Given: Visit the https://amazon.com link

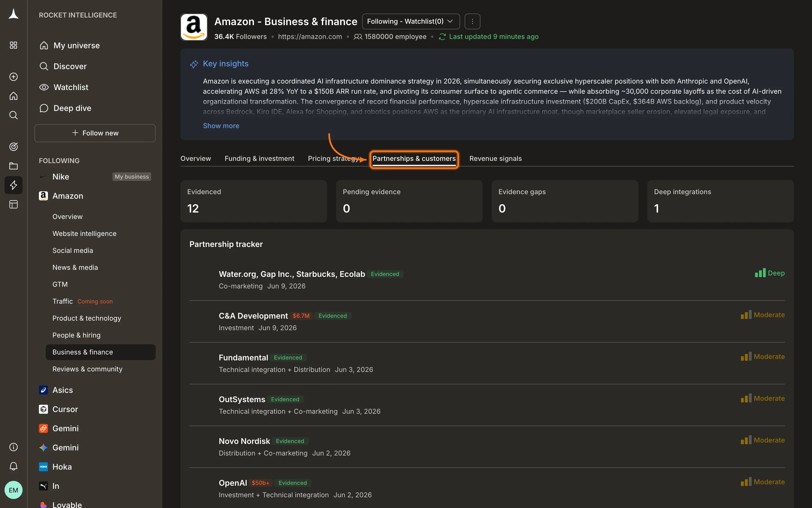Looking at the screenshot, I should tap(310, 37).
